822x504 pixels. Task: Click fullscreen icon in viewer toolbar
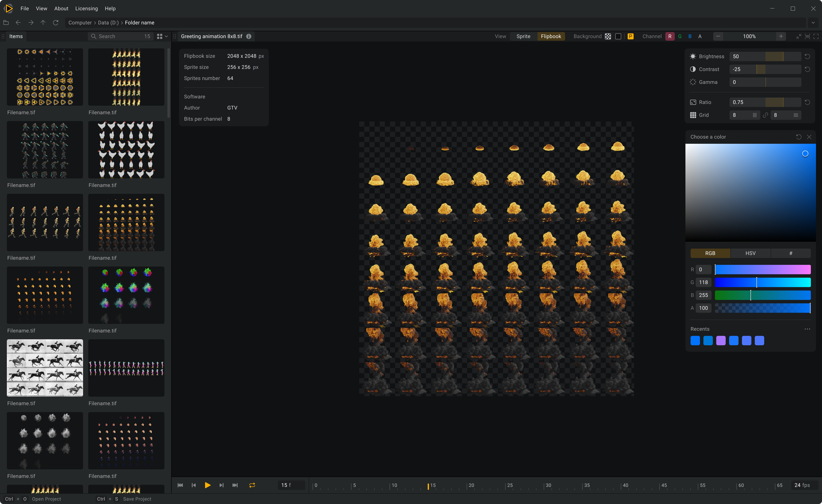tap(816, 36)
